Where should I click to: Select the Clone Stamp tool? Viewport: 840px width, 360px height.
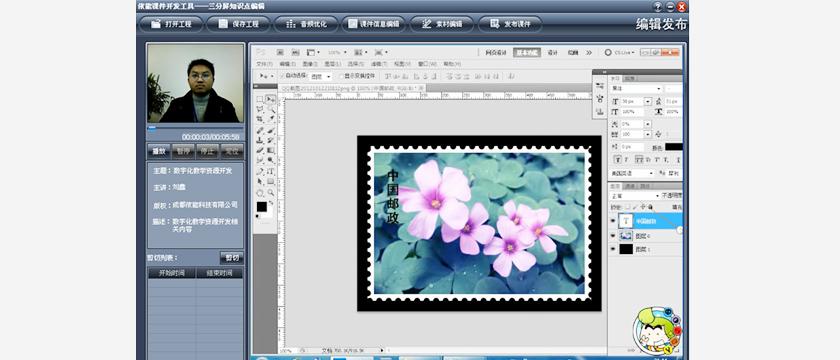click(260, 140)
